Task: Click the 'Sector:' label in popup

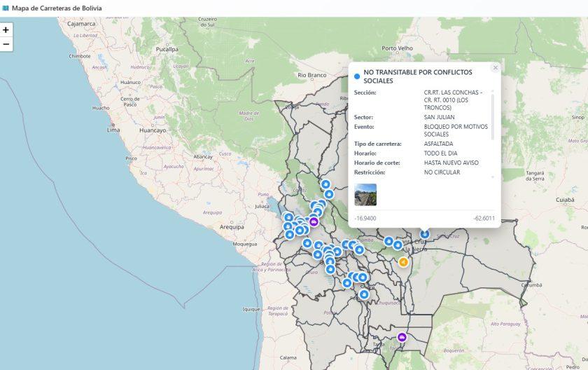Action: (x=363, y=117)
